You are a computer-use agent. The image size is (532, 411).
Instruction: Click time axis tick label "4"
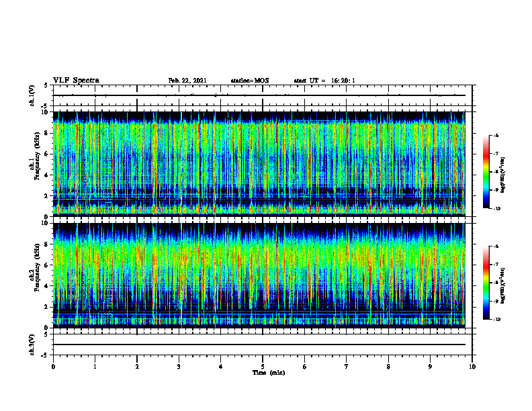[221, 367]
